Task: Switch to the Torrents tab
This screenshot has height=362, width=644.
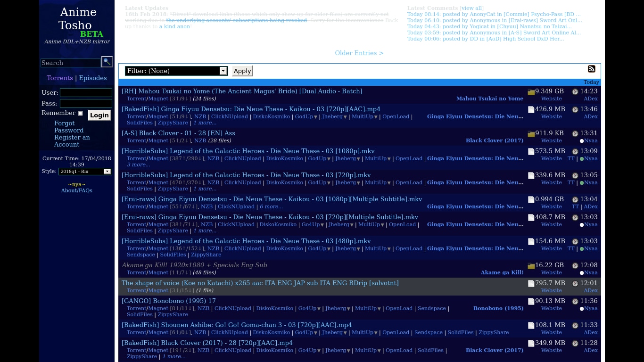Action: (60, 78)
